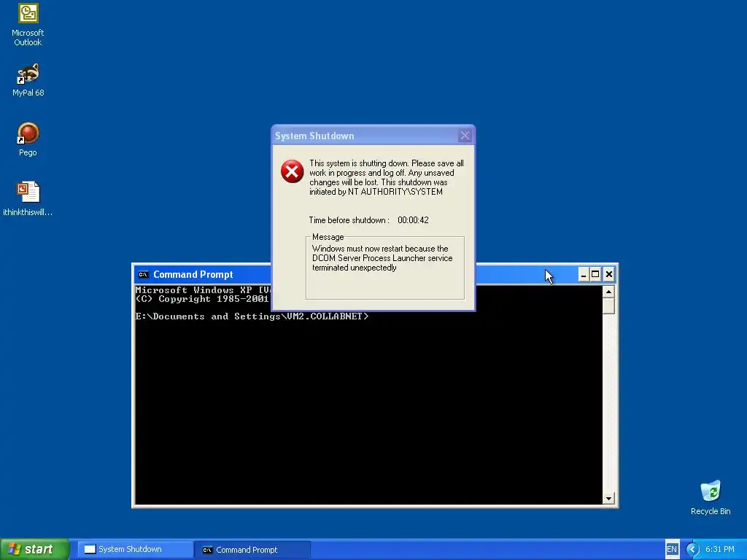Screen dimensions: 747x560
Task: Click the red error icon in System Shutdown
Action: tap(292, 171)
